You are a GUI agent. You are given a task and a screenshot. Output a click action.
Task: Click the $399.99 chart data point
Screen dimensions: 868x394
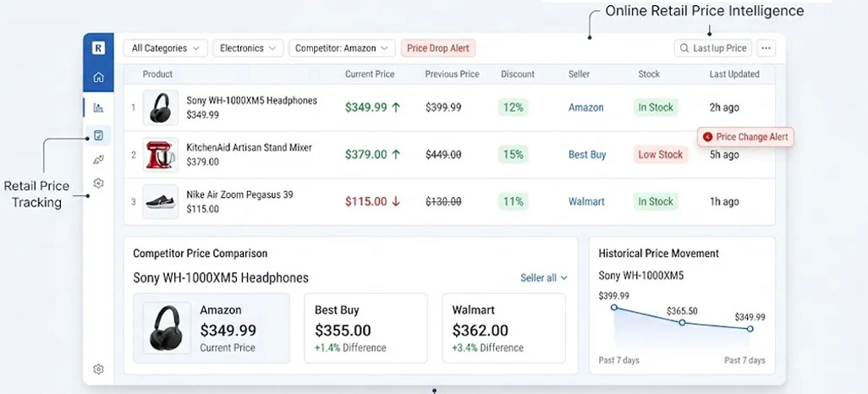click(613, 307)
